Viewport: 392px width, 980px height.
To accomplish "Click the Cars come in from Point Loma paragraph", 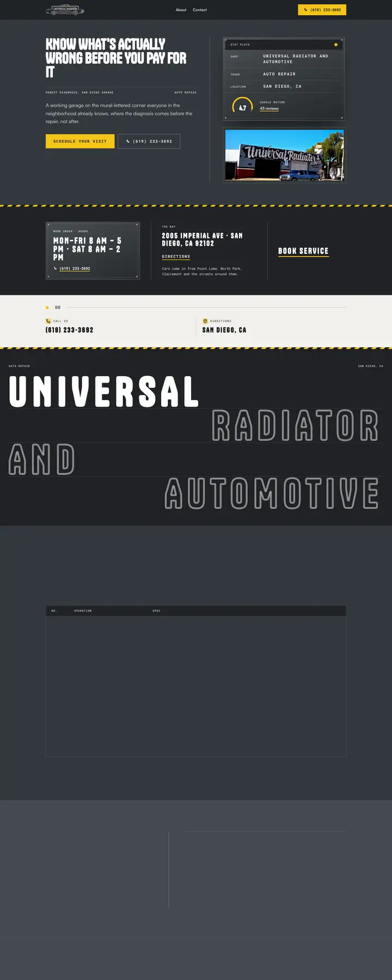I will 202,271.
